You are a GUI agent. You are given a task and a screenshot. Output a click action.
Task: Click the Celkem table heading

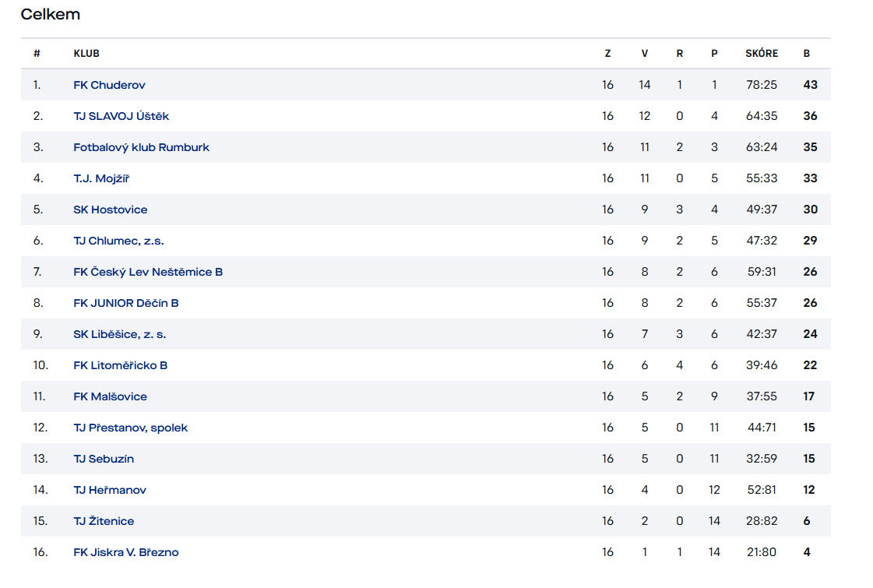(50, 14)
